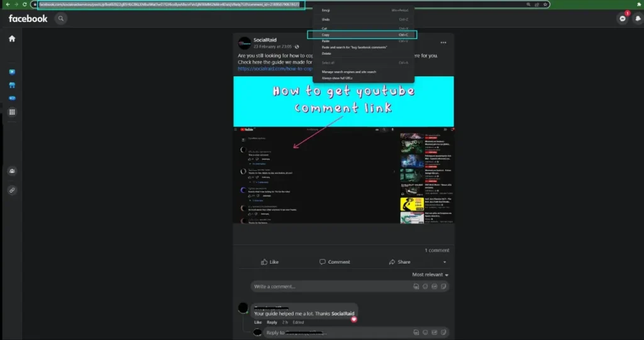This screenshot has height=340, width=644.
Task: Click avatar sticker icon in Write a comment box
Action: click(416, 286)
